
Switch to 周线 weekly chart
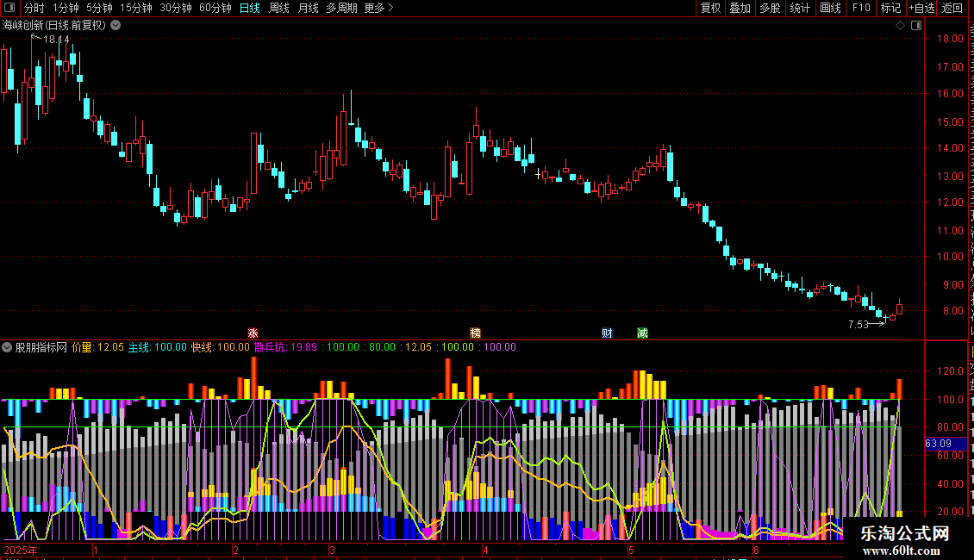(279, 8)
